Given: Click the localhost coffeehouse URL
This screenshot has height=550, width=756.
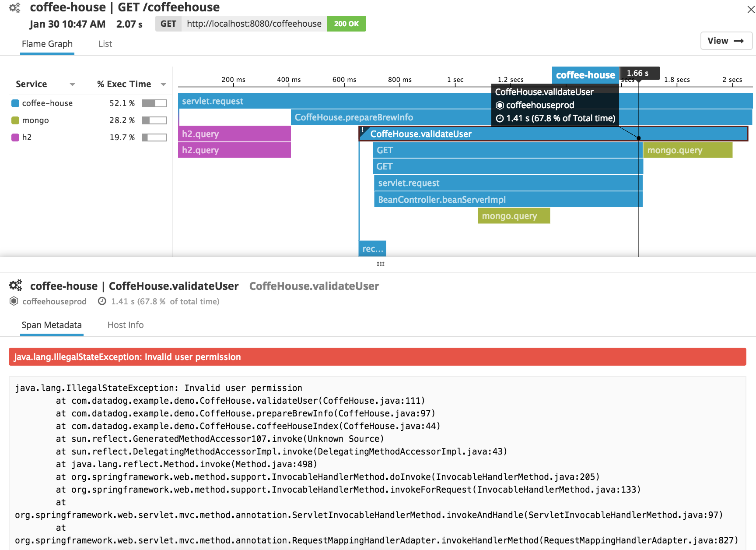Looking at the screenshot, I should [253, 24].
